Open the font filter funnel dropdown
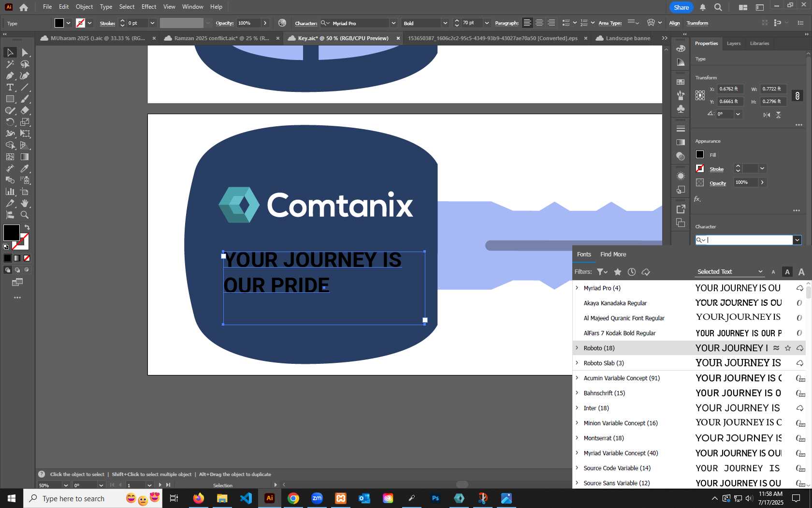Image resolution: width=812 pixels, height=508 pixels. pyautogui.click(x=602, y=272)
